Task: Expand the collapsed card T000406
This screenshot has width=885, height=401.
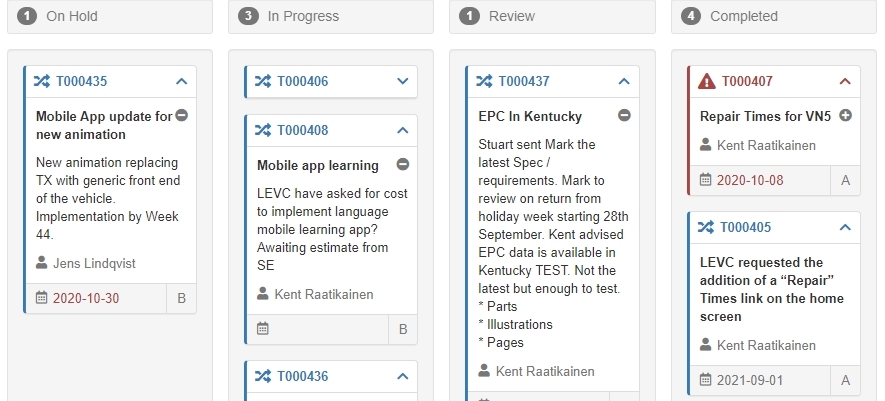Action: point(403,81)
